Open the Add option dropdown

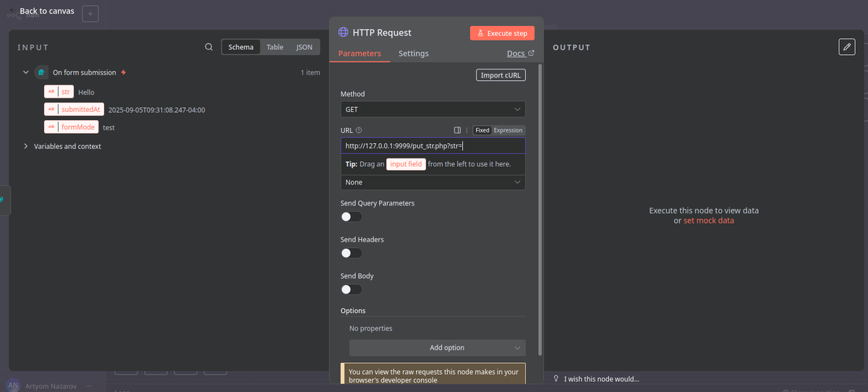tap(438, 348)
